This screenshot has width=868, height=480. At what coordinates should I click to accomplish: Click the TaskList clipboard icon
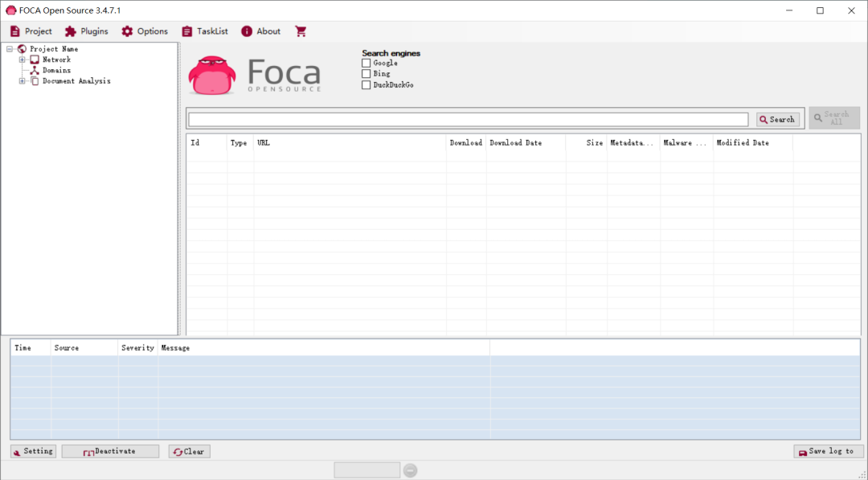pyautogui.click(x=187, y=31)
